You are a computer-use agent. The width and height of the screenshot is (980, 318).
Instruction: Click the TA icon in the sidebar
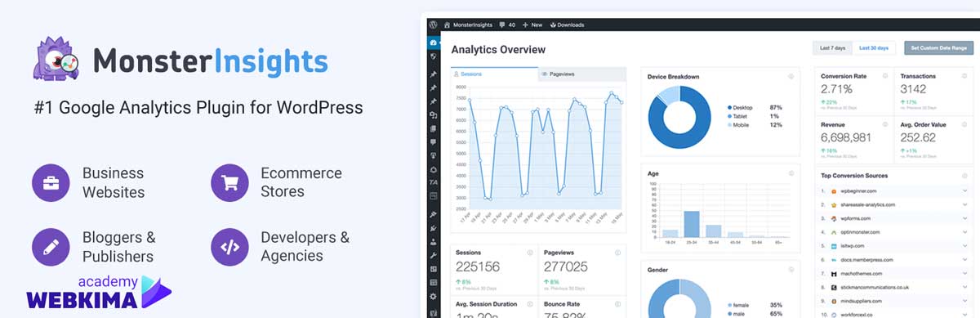tap(433, 182)
